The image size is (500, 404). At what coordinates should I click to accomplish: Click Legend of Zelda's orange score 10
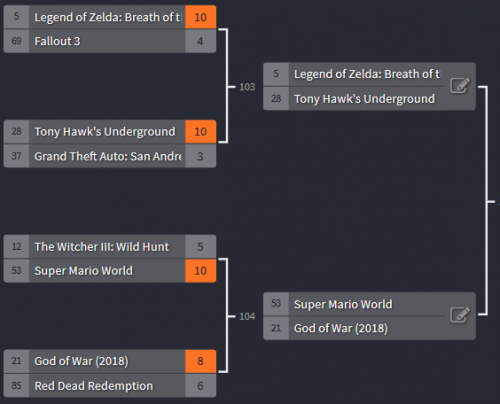pos(200,17)
